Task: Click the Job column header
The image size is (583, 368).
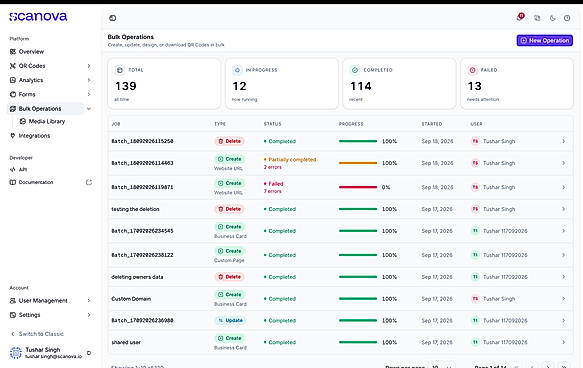Action: [x=116, y=124]
